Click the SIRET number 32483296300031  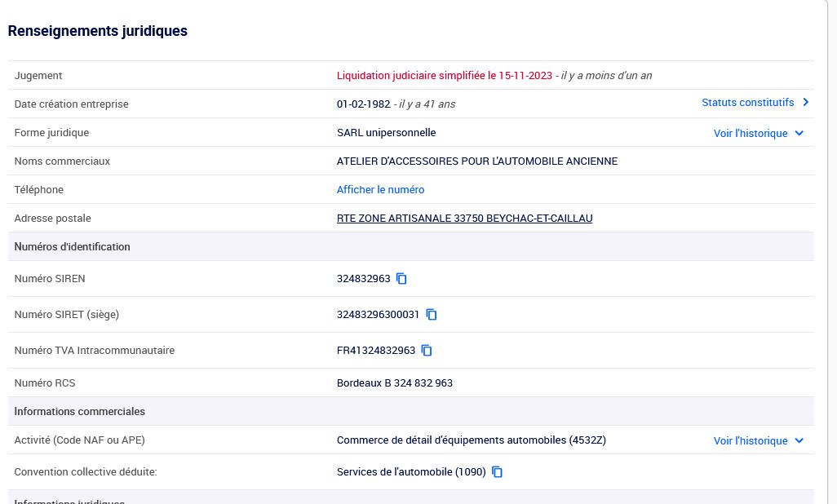pyautogui.click(x=378, y=315)
